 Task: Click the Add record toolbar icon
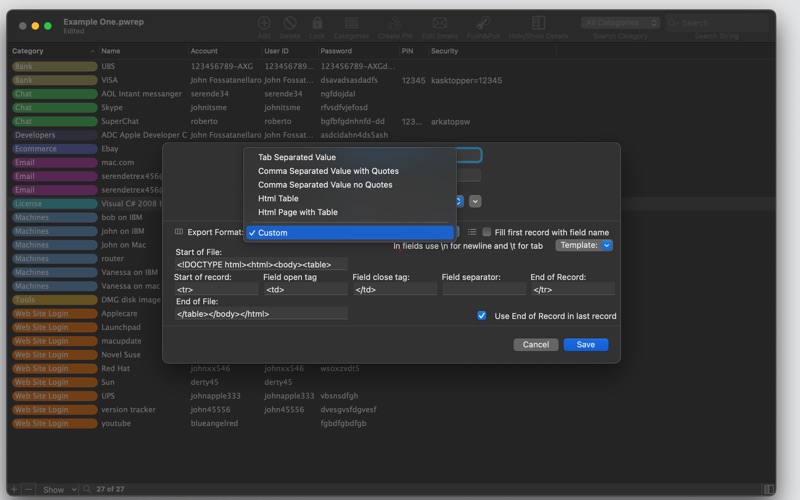pyautogui.click(x=264, y=23)
